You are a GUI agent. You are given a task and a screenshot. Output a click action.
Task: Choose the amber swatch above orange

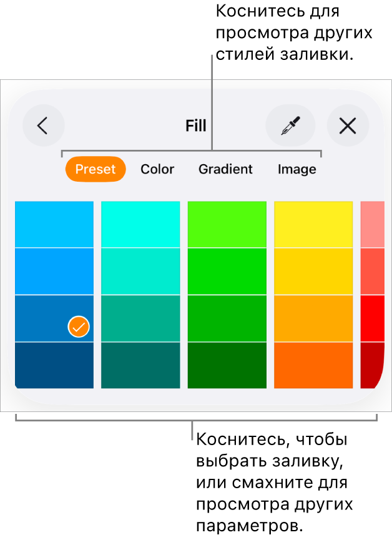click(x=313, y=318)
